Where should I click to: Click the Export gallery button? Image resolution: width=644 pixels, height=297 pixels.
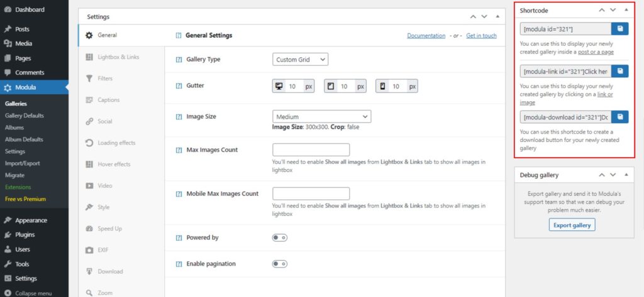pos(572,225)
